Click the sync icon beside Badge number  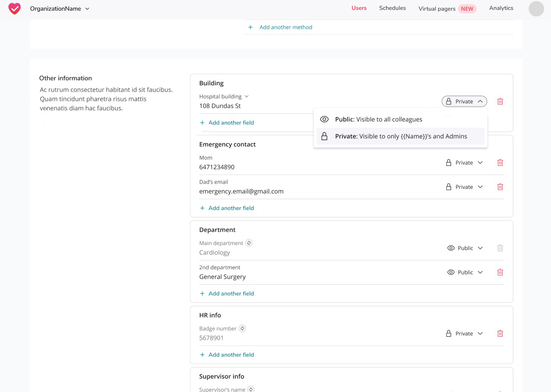click(242, 328)
